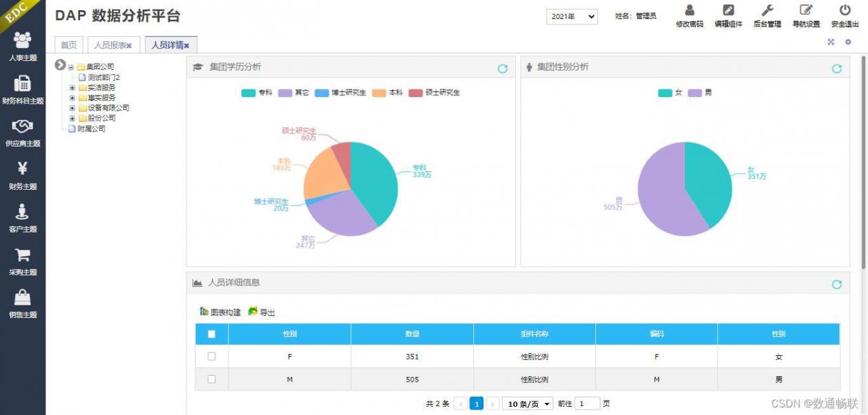Image resolution: width=868 pixels, height=415 pixels.
Task: Open the 供应商主题 handshake section
Action: point(22,132)
